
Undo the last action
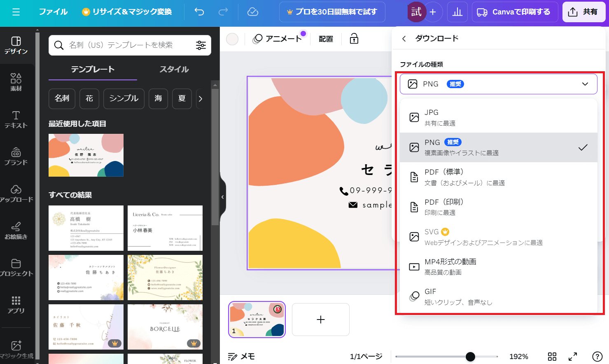coord(199,12)
